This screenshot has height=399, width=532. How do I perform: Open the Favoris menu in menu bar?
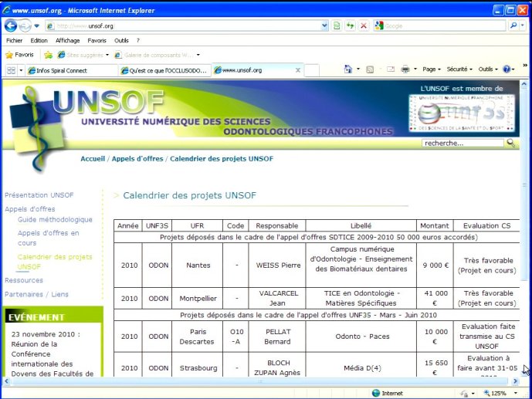tap(97, 41)
